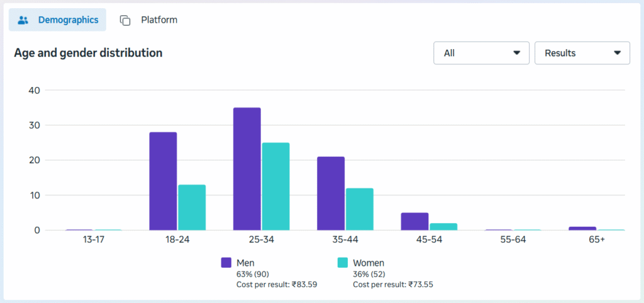The image size is (644, 303).
Task: Click the Men bar for 35-44
Action: coord(331,193)
